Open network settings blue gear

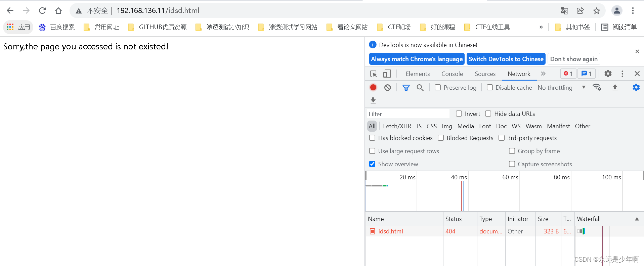point(636,87)
